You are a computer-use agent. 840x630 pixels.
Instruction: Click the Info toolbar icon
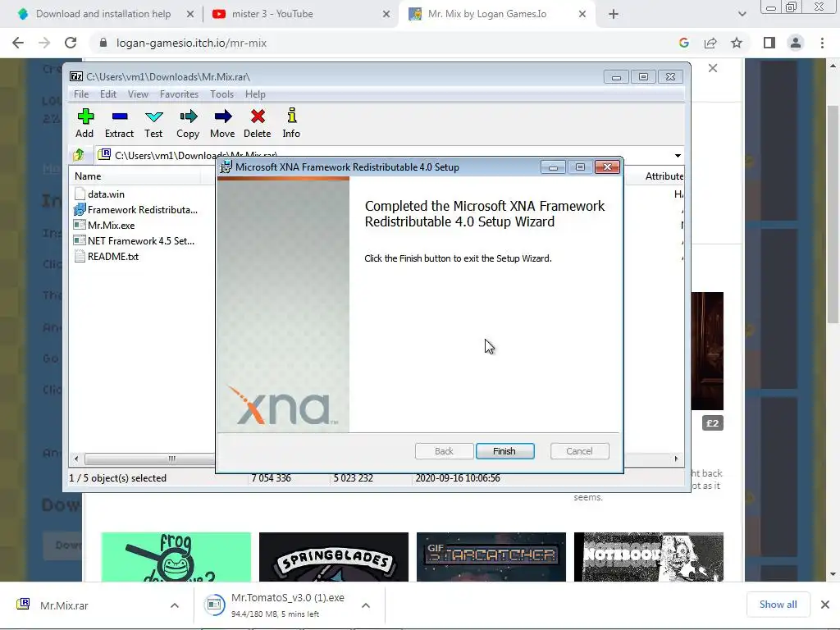291,123
